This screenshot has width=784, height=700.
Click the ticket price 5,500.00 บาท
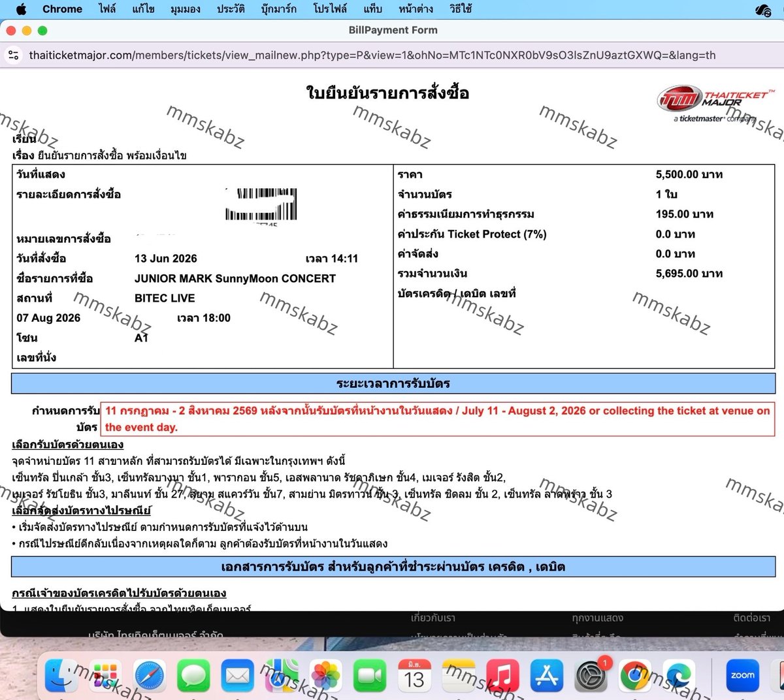pos(689,174)
